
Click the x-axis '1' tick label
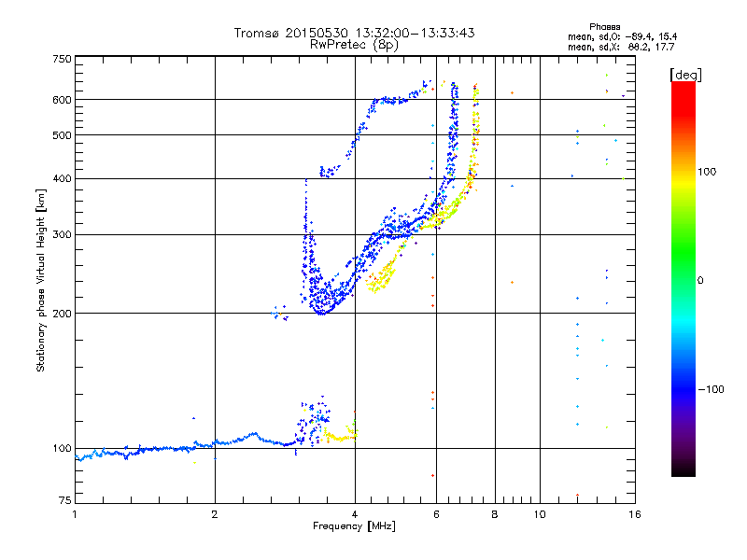75,514
